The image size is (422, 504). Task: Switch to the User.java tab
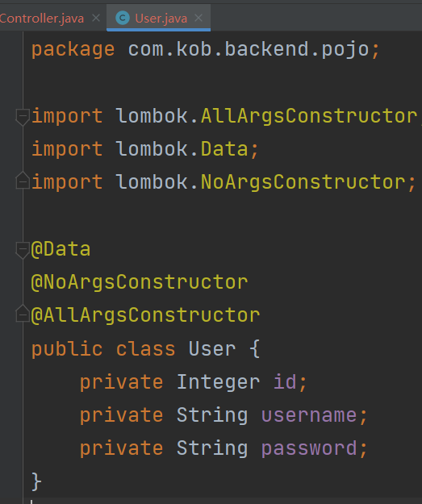158,18
